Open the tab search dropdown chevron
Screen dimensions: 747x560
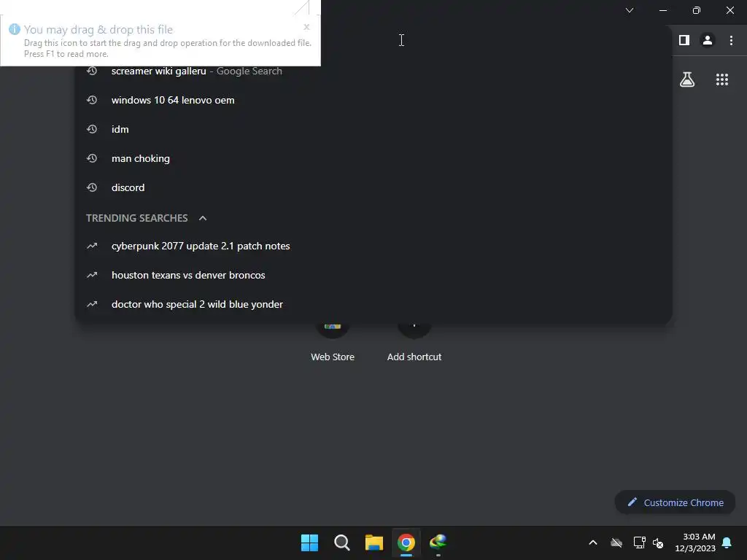630,10
